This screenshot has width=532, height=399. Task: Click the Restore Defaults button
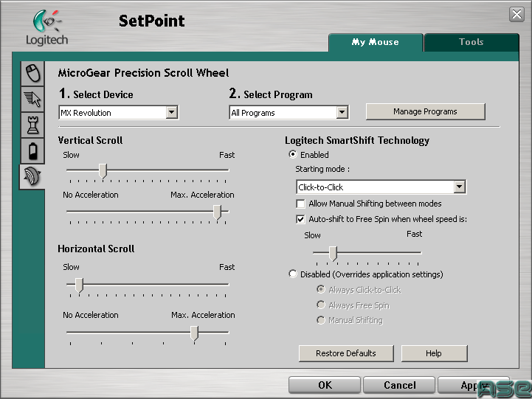point(346,353)
